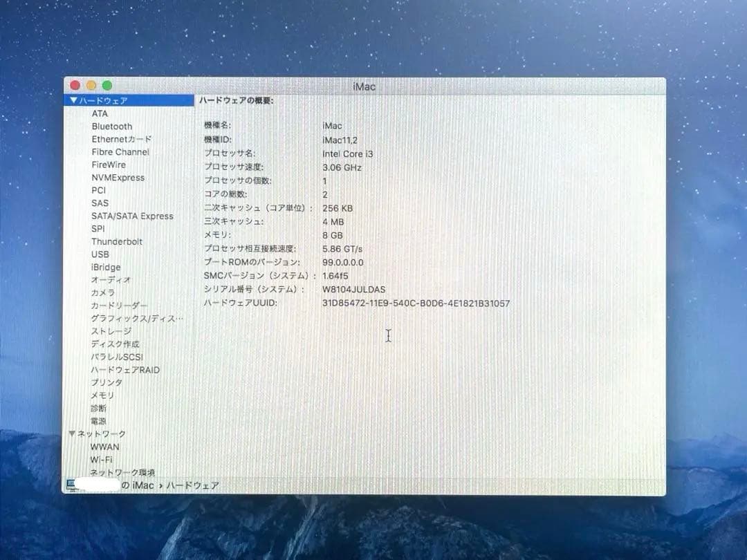The image size is (747, 560).
Task: Select Wi-Fi under ネットワーク
Action: pyautogui.click(x=102, y=460)
